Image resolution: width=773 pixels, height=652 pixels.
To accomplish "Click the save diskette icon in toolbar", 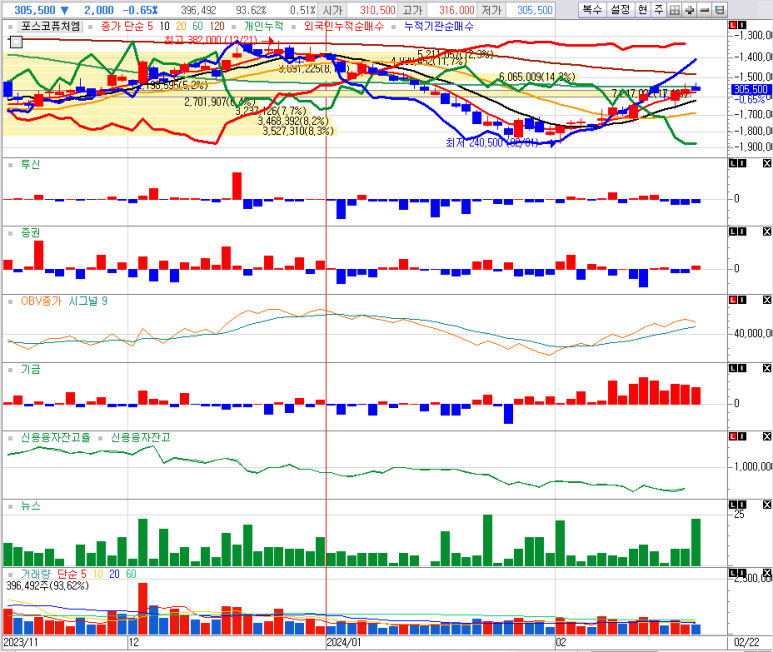I will pos(720,9).
